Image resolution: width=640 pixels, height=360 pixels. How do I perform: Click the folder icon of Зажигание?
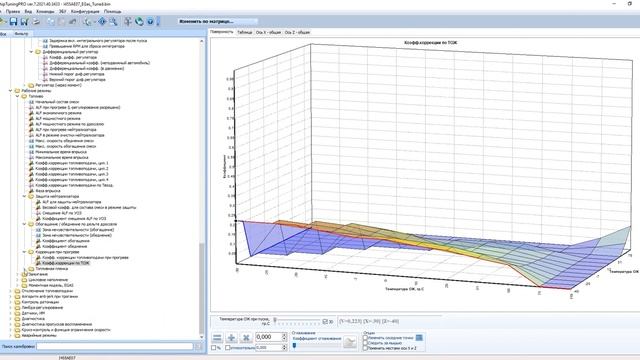[24, 274]
